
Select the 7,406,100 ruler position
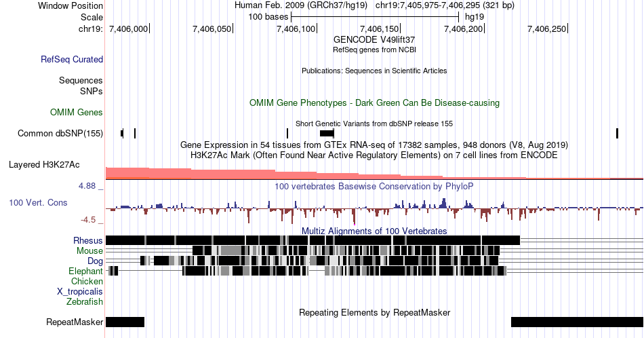296,29
